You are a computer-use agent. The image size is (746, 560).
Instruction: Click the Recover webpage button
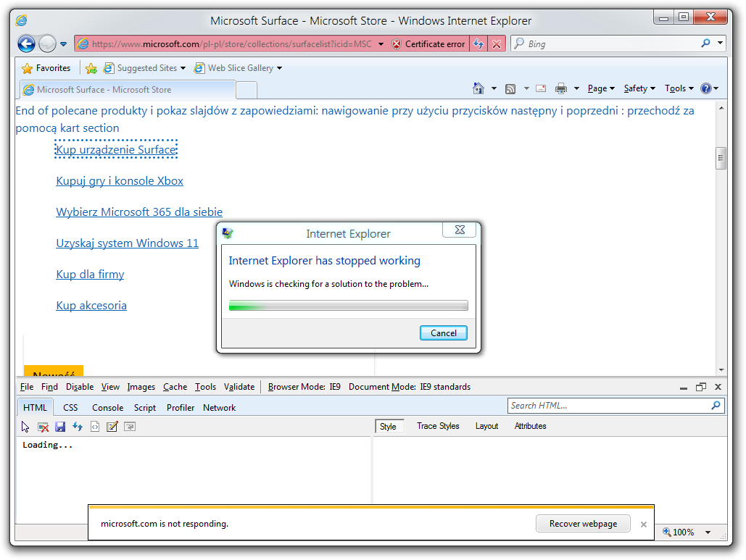584,524
